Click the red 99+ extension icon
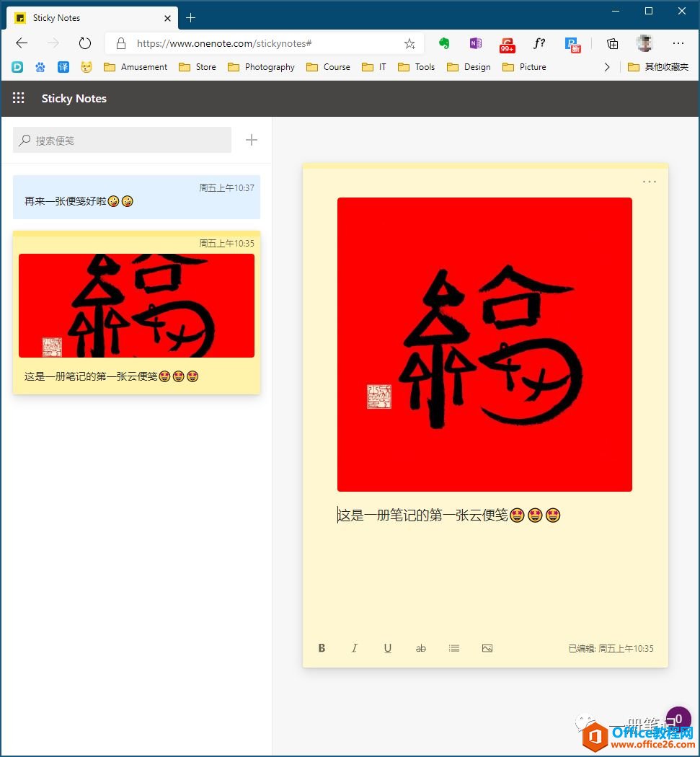Screen dimensions: 700x757 coord(507,45)
